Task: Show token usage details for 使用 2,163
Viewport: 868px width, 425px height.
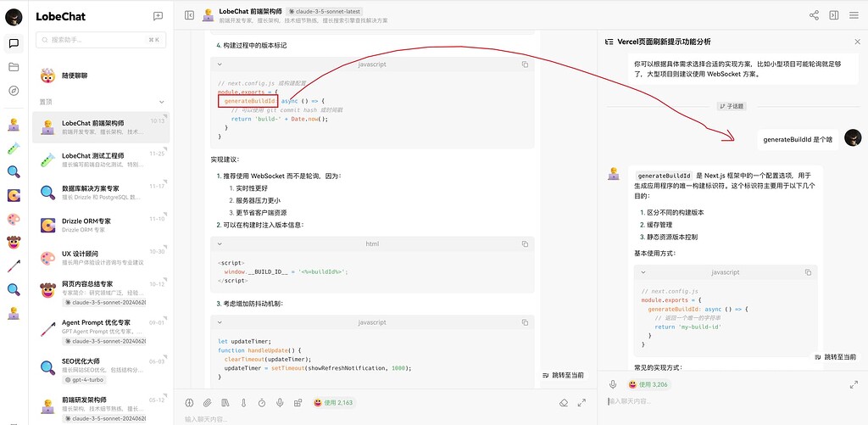Action: [333, 403]
